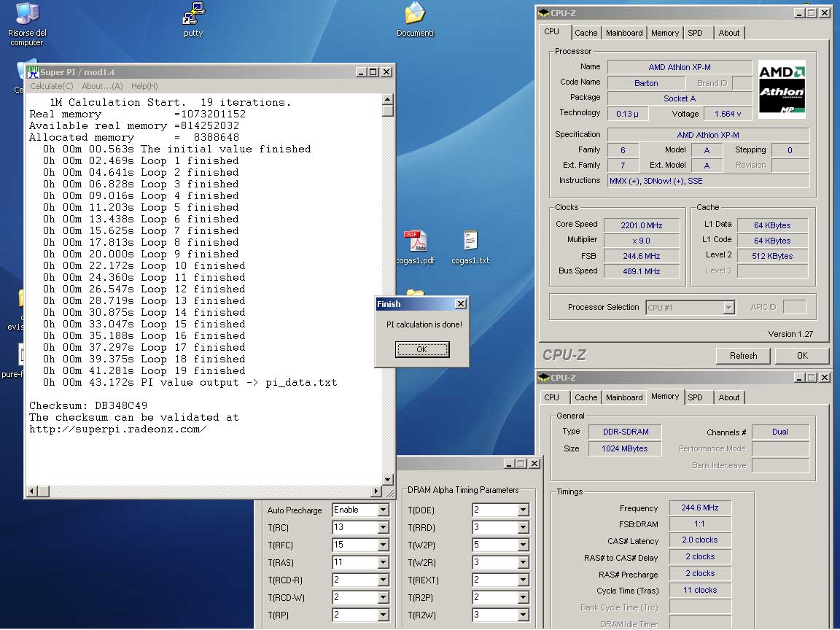Expand the T(RRD) dropdown
The height and width of the screenshot is (630, 840).
tap(524, 528)
